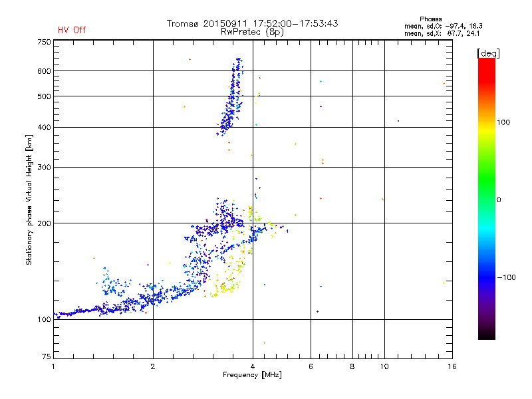The width and height of the screenshot is (532, 399).
Task: Select the 'mean, sd,O: -97.4, 18.3' line
Action: tap(443, 26)
